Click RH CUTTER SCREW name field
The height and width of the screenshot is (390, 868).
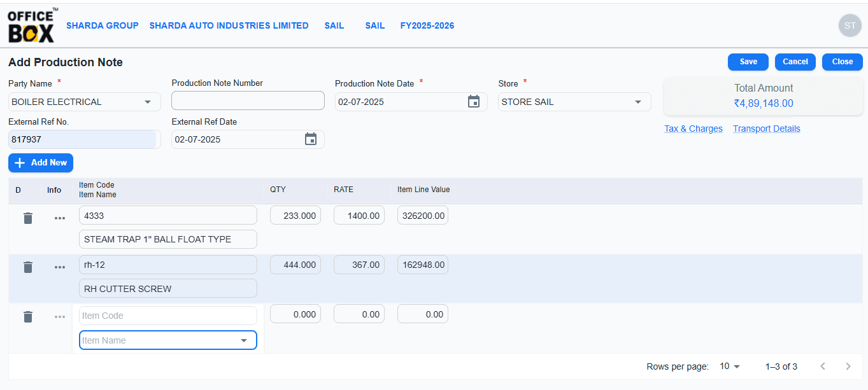pos(168,288)
